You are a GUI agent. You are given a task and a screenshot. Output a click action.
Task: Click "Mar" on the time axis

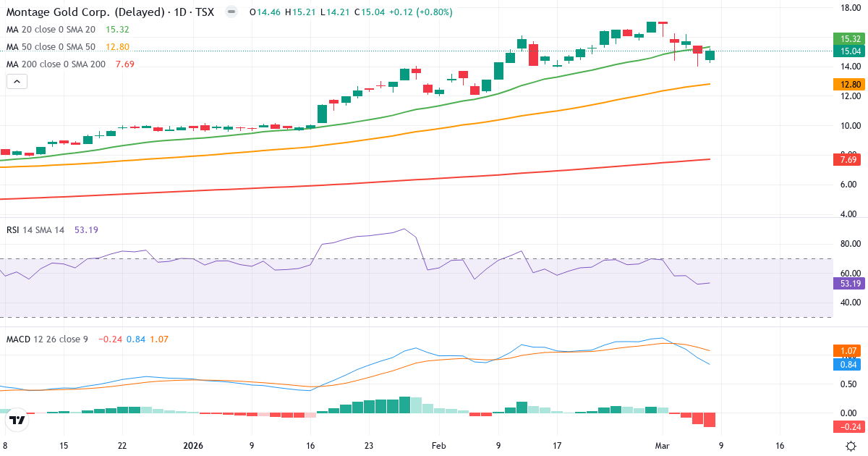click(x=663, y=447)
